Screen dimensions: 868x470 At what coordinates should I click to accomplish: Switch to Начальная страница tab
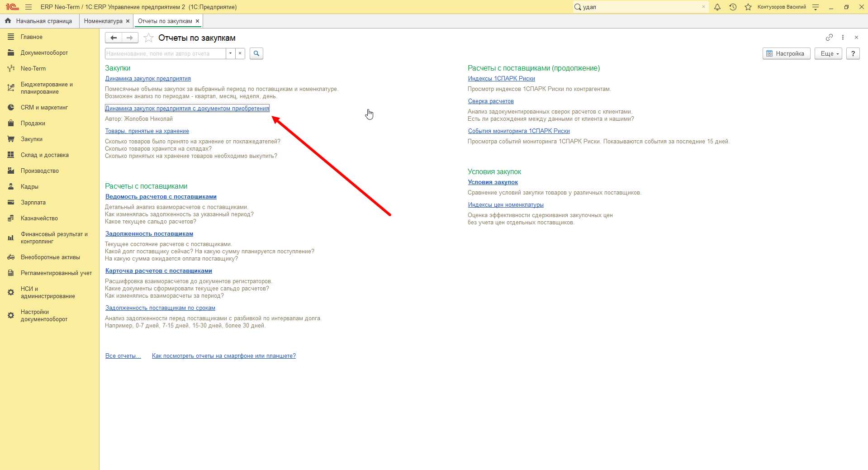[x=39, y=21]
